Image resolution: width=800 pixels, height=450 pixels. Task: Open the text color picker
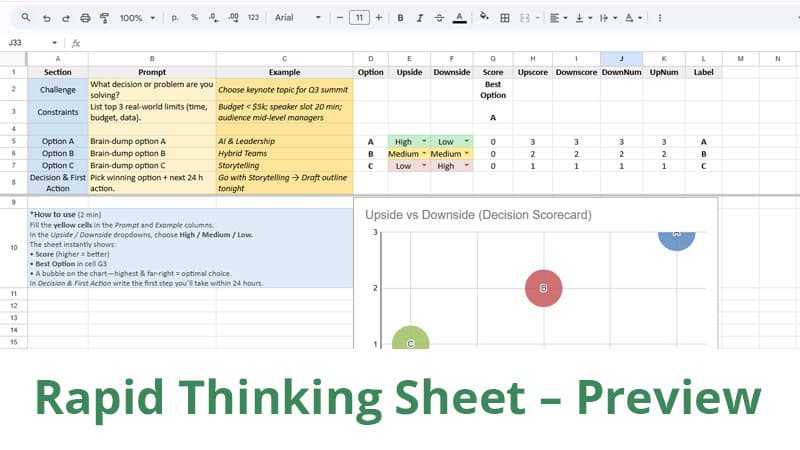pyautogui.click(x=459, y=18)
